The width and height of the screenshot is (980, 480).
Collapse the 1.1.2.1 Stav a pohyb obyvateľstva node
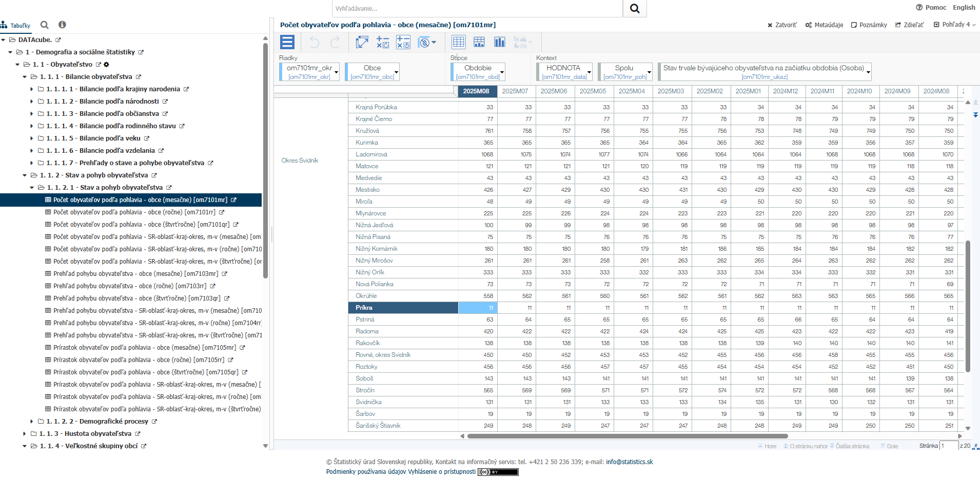tap(32, 188)
